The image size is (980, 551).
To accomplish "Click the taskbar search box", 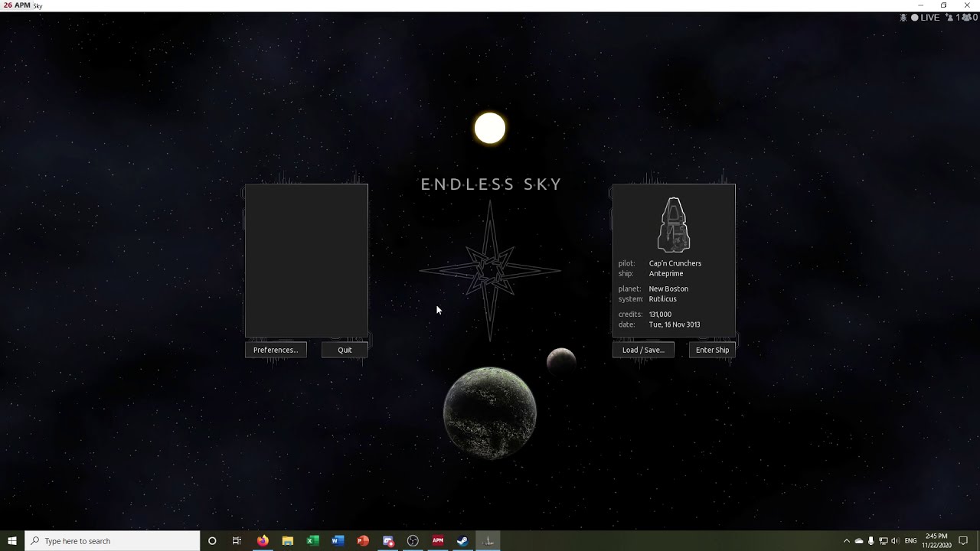I will pos(113,541).
